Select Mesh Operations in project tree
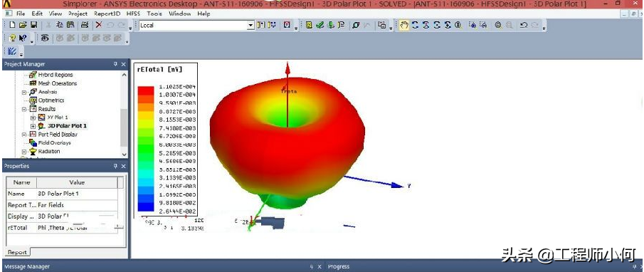The height and width of the screenshot is (272, 644). (x=58, y=83)
